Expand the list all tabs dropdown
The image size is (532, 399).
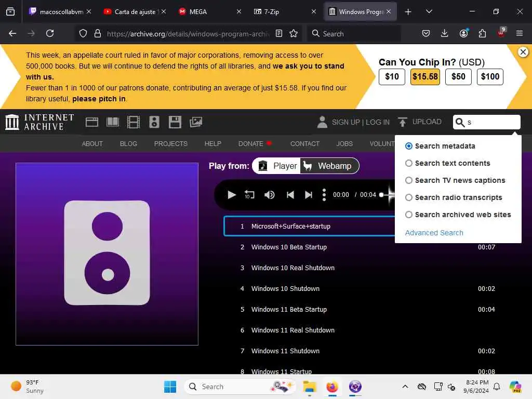(x=429, y=11)
